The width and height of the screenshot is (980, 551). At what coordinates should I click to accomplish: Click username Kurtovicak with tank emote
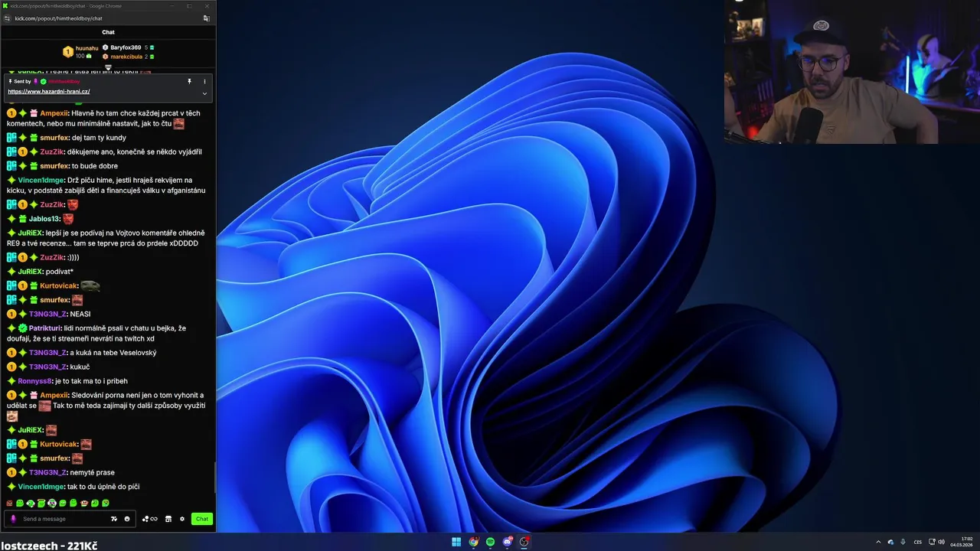pyautogui.click(x=59, y=286)
